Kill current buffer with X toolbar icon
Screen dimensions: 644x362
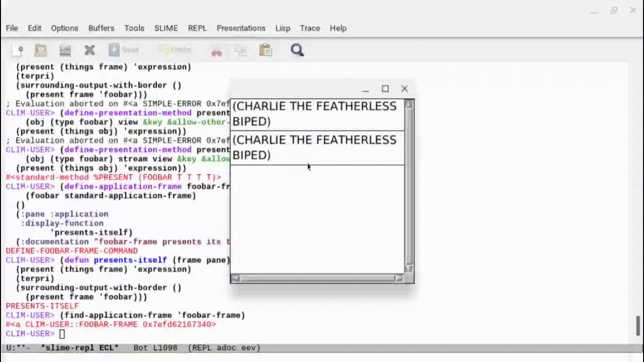(x=90, y=50)
